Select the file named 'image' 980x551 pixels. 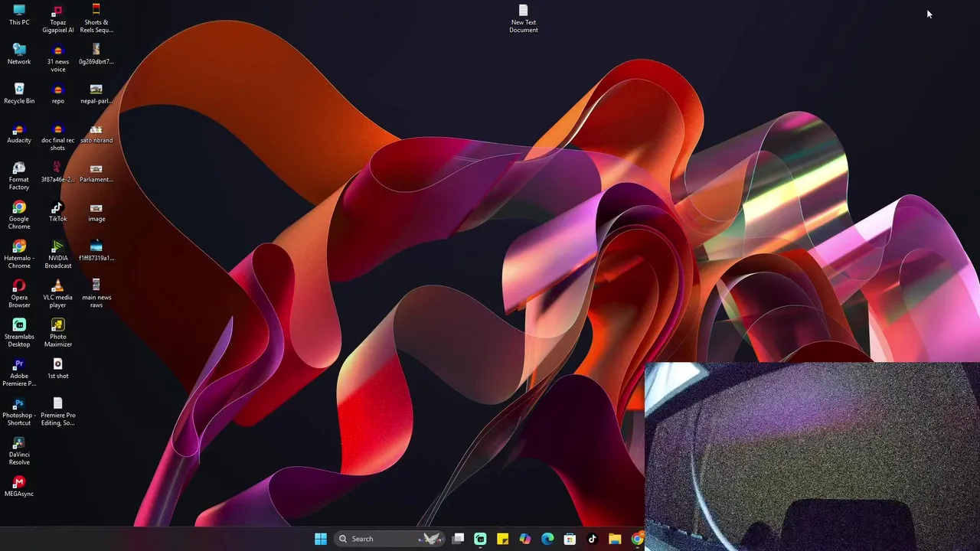click(96, 211)
